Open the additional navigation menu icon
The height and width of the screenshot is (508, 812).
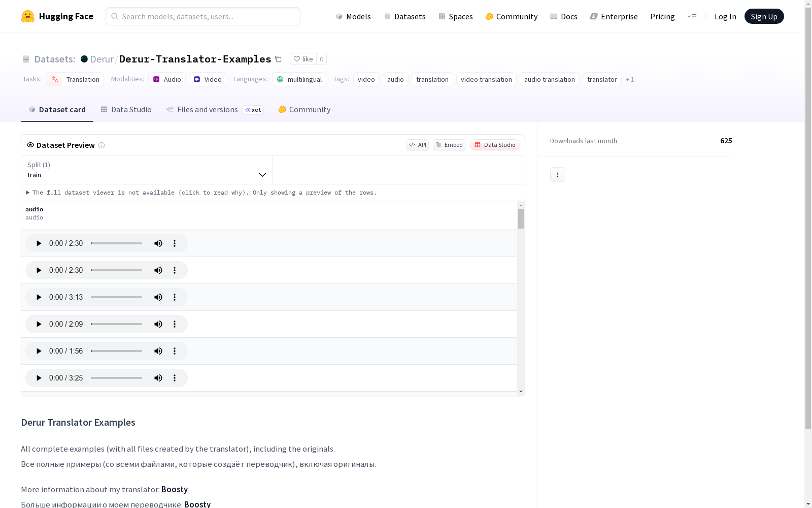[x=692, y=16]
